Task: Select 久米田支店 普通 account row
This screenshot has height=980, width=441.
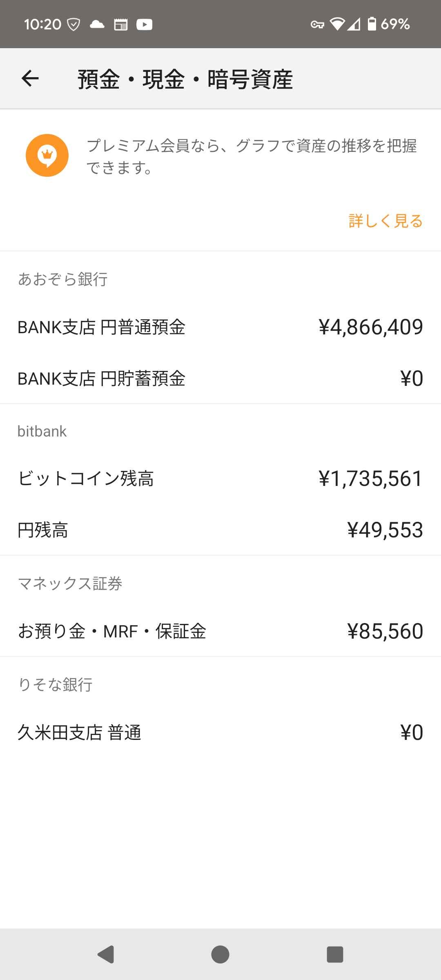Action: 220,733
